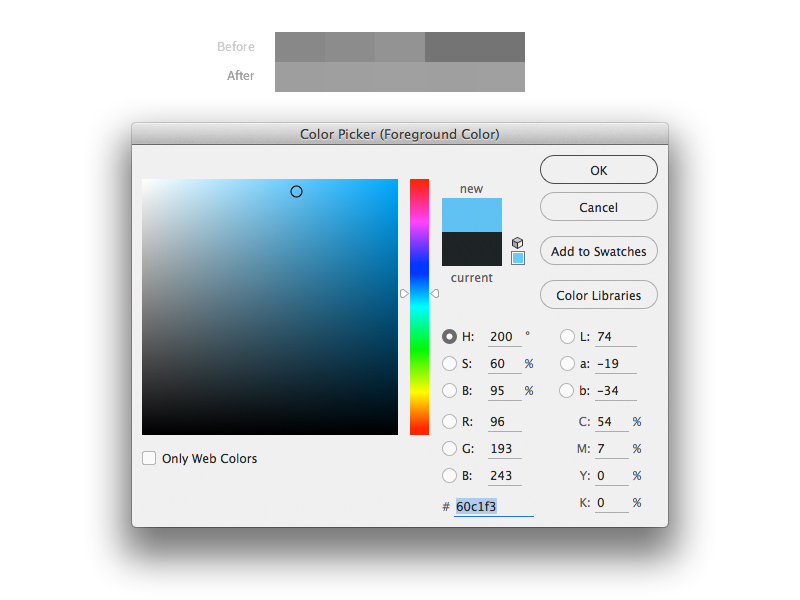Click Add to Swatches
Viewport: 800px width, 600px height.
coord(598,251)
